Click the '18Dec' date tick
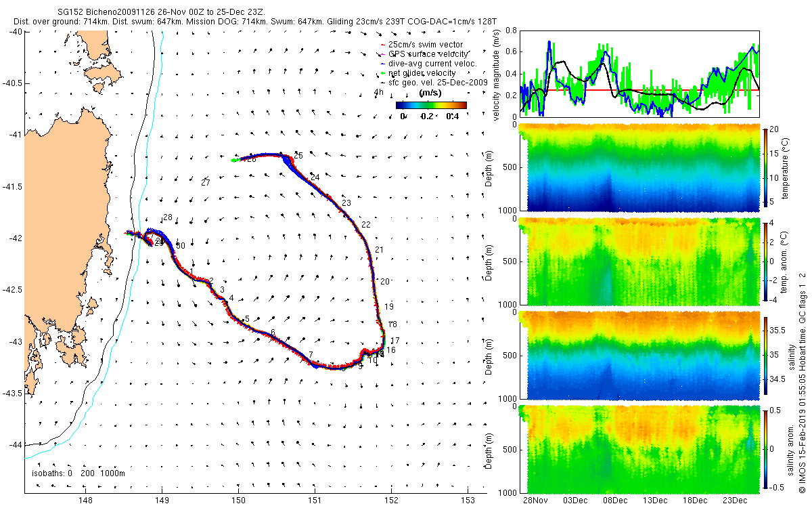 point(695,500)
